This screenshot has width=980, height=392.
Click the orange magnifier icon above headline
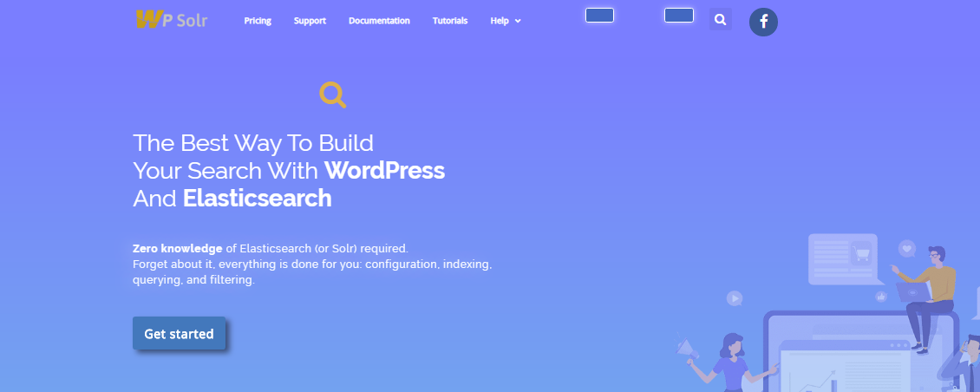click(332, 95)
